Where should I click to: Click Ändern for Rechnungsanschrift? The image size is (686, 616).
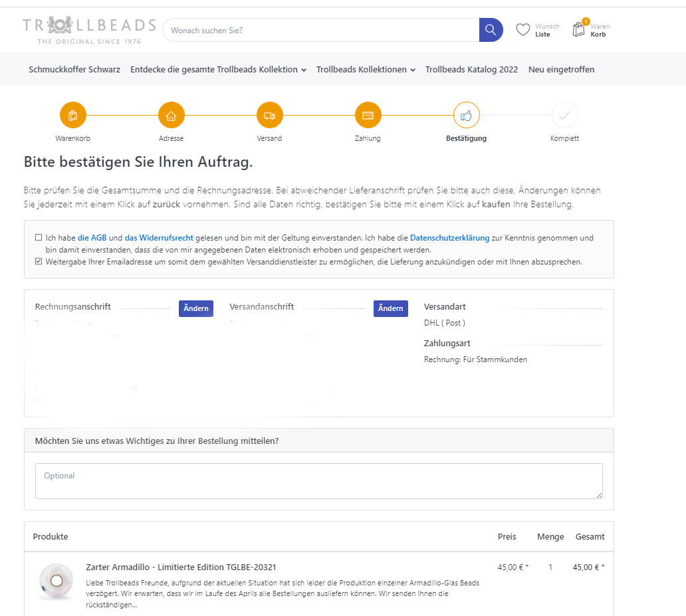point(196,308)
